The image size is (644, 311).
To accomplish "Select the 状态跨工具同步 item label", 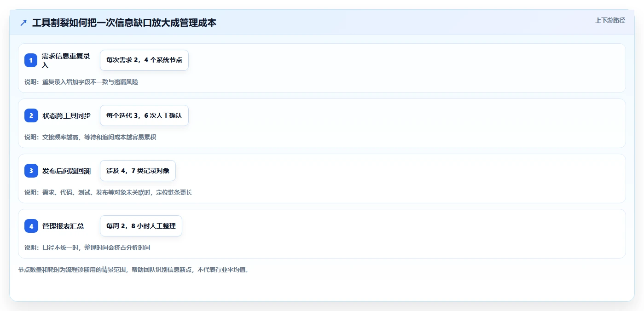I will tap(66, 115).
